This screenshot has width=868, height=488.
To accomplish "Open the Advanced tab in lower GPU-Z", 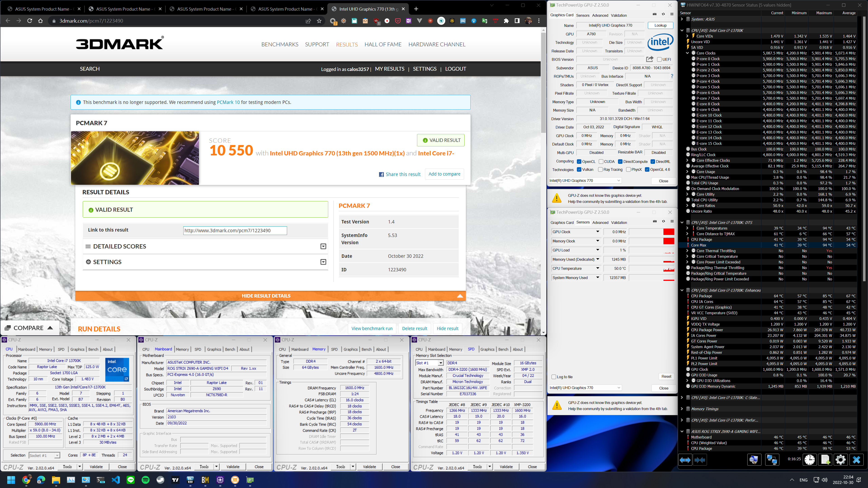I will (x=600, y=223).
